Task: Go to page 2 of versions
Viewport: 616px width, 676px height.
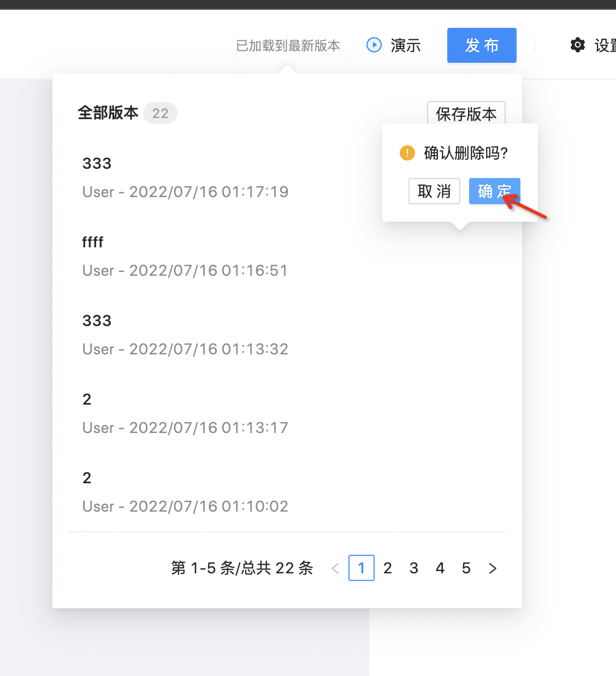Action: [x=388, y=568]
